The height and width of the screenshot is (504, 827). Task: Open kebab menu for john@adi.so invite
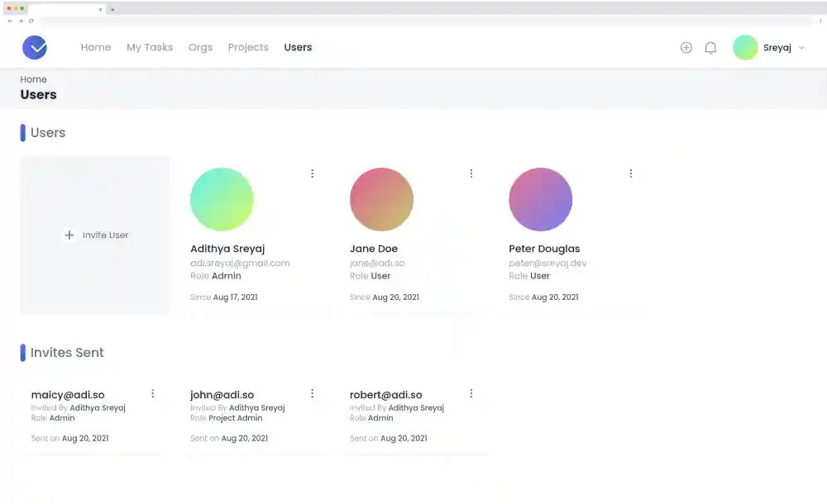pos(312,394)
